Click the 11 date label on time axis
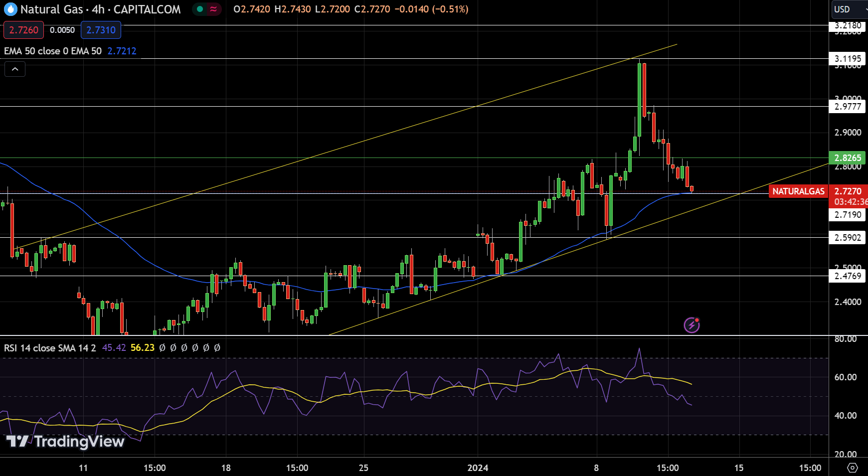Screen dimensions: 868x476 coord(83,468)
